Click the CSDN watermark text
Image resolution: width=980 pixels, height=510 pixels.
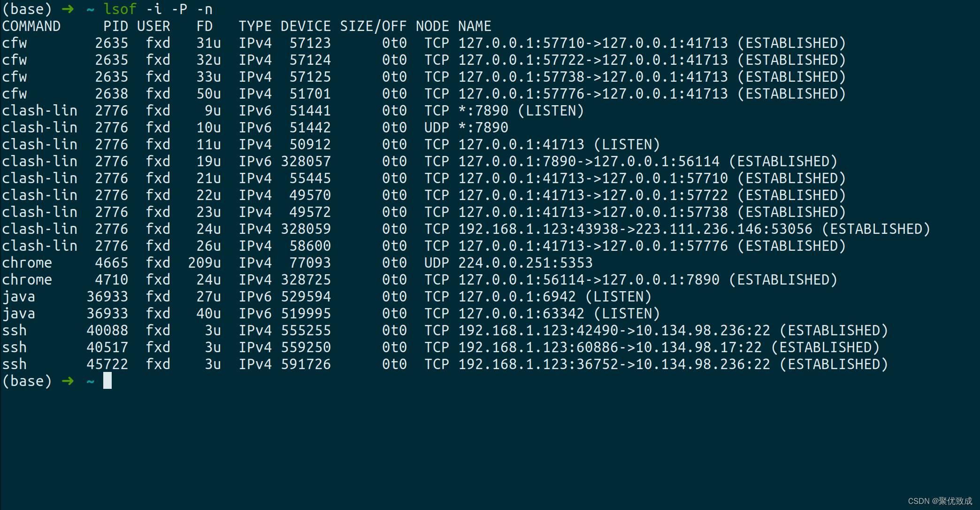[x=940, y=501]
